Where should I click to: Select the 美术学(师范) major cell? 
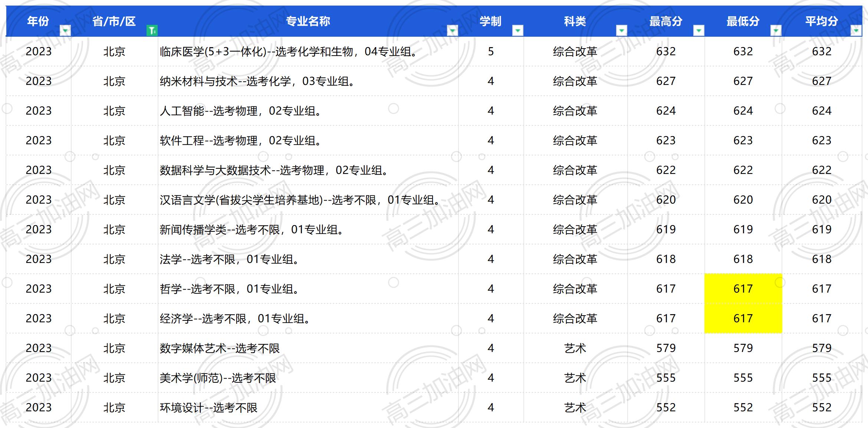tap(308, 378)
